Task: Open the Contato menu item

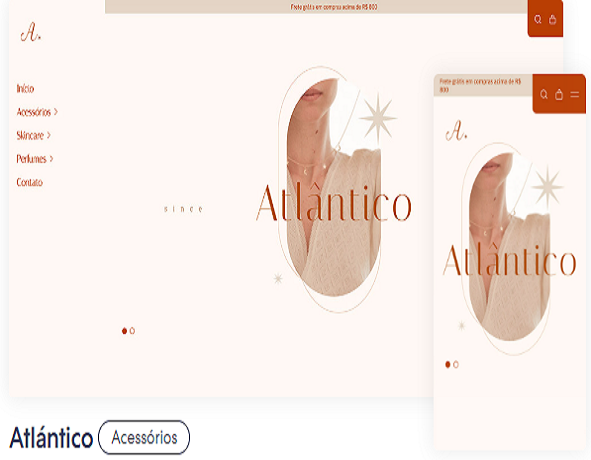Action: pyautogui.click(x=29, y=182)
